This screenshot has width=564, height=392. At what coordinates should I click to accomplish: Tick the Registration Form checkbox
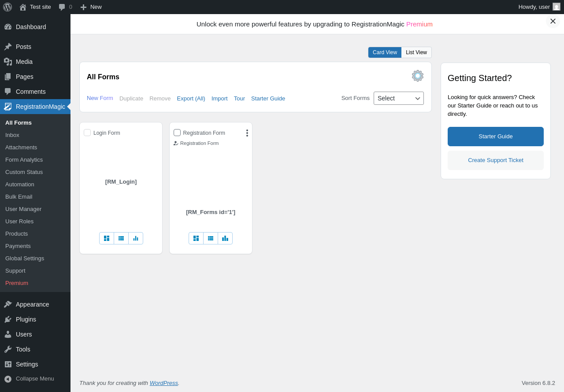pyautogui.click(x=177, y=133)
